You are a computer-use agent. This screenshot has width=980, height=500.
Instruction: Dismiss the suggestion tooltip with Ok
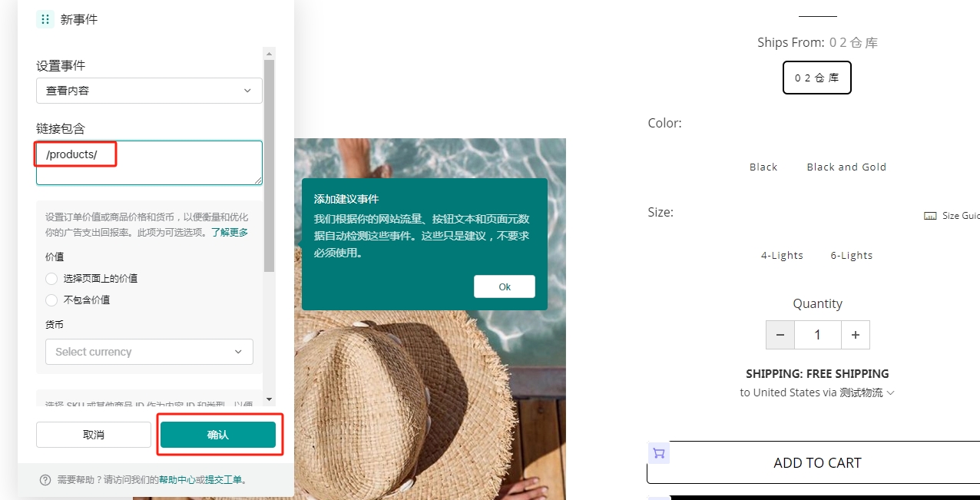pos(505,286)
